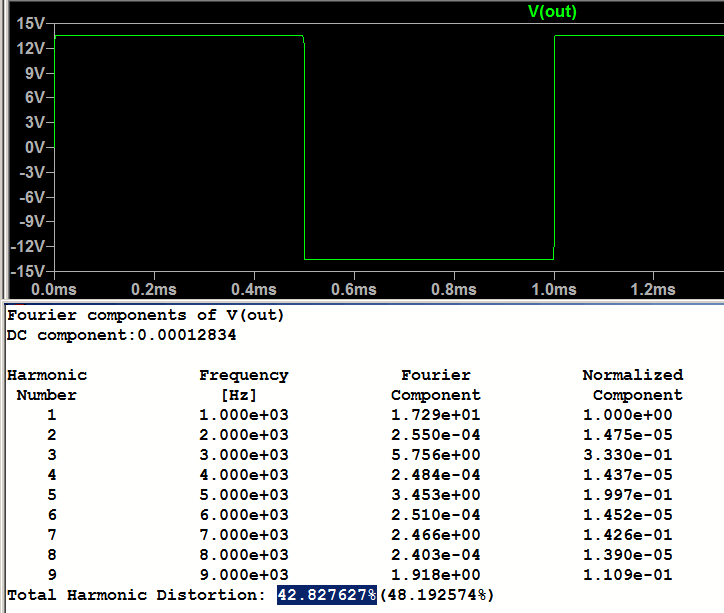Viewport: 724px width, 613px height.
Task: Click the normalized component 1.109e-01
Action: (628, 575)
